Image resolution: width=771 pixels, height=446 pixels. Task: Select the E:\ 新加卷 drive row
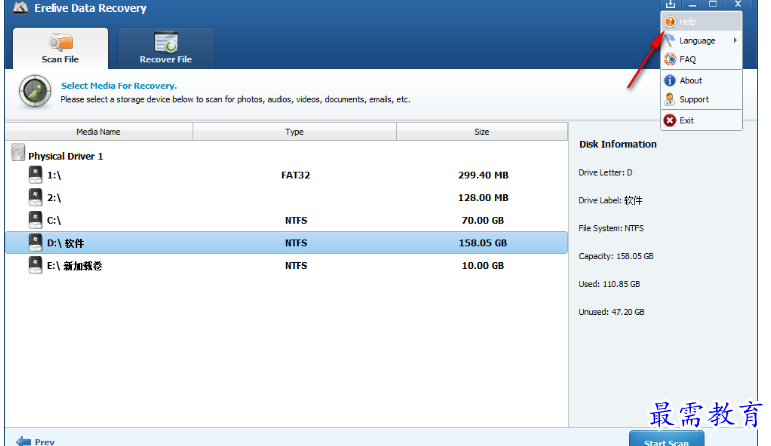pyautogui.click(x=287, y=266)
